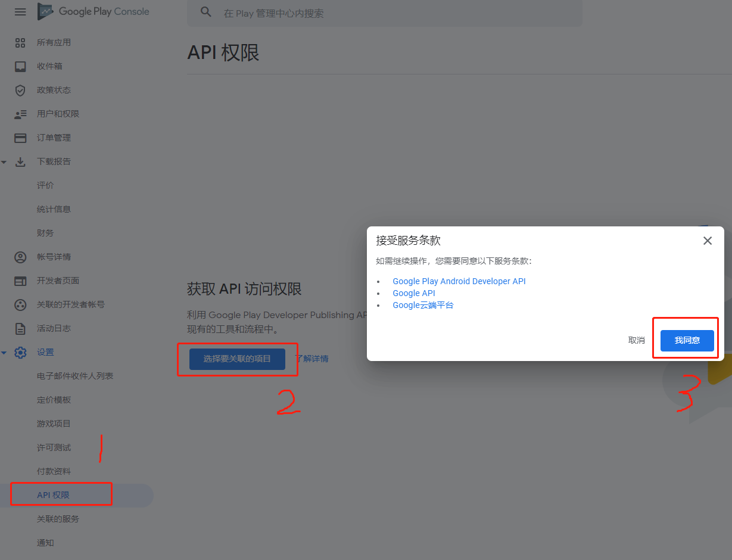Select the 开发者页面 sidebar icon

[x=20, y=281]
